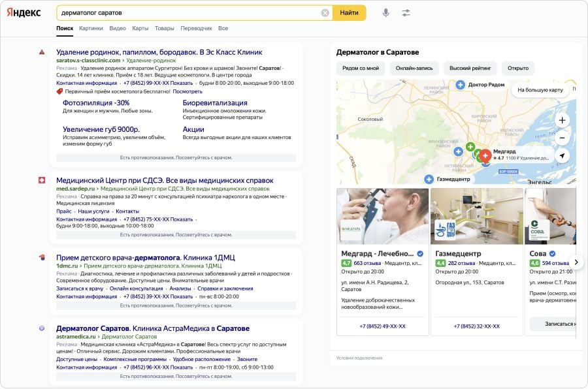The image size is (588, 389).
Task: Enable the «Рядом со мной» filter
Action: click(x=361, y=67)
